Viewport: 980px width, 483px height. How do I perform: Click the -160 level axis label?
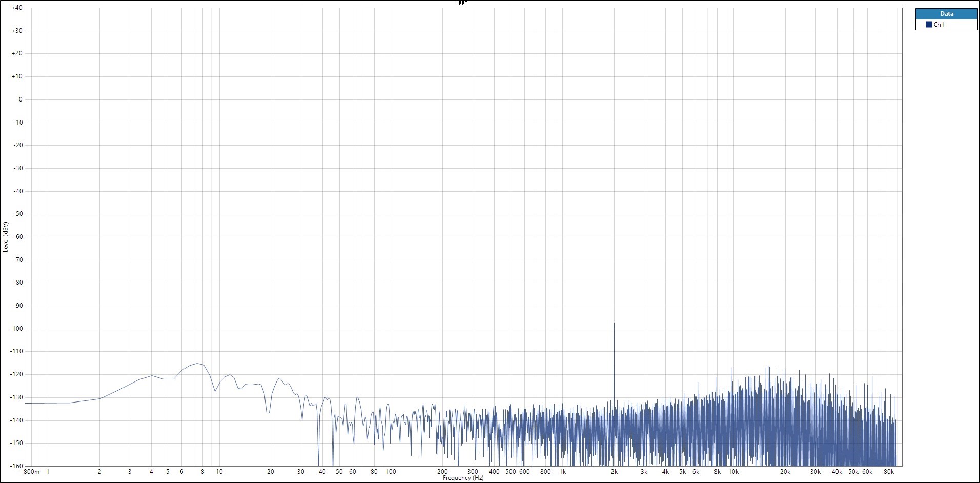[15, 466]
